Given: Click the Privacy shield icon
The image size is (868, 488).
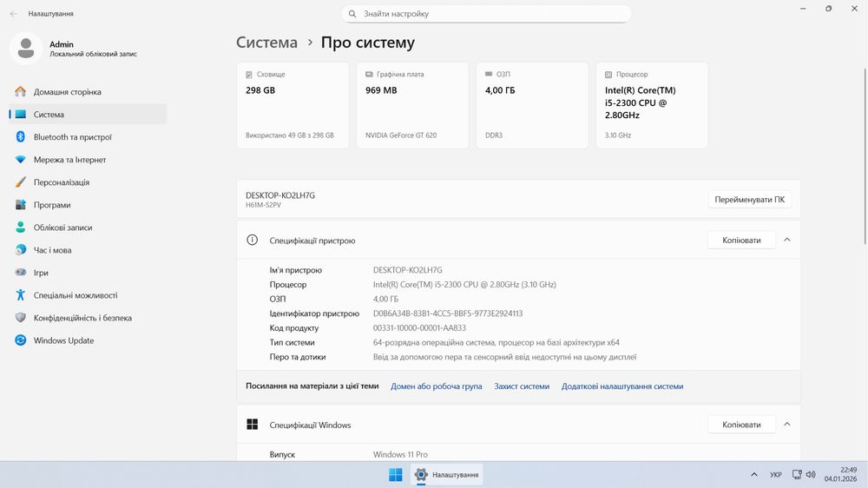Looking at the screenshot, I should 21,318.
